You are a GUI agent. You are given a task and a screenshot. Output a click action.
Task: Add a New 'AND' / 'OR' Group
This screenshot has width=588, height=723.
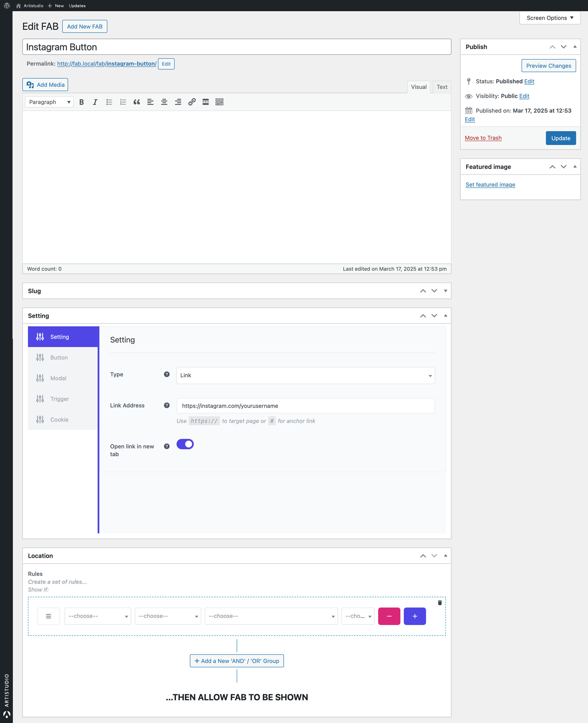(237, 661)
